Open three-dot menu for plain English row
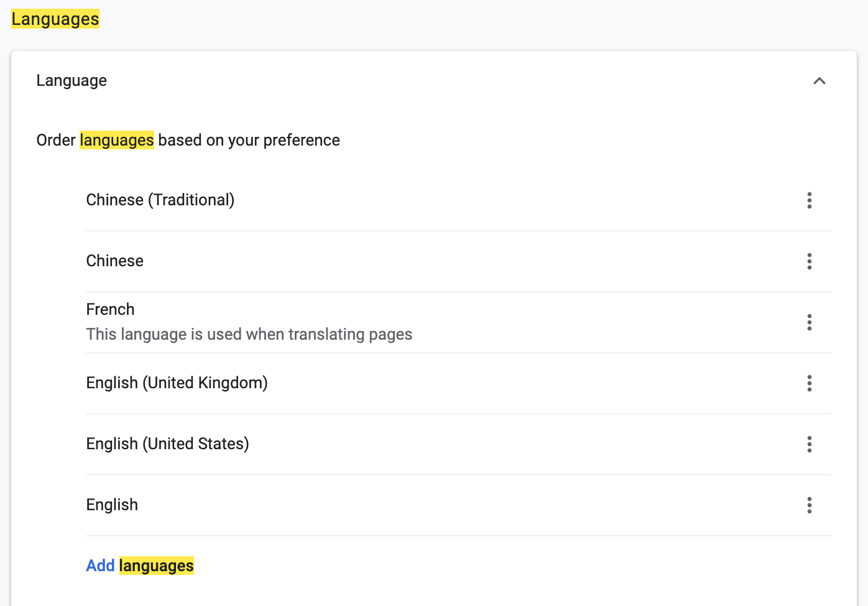 coord(809,505)
